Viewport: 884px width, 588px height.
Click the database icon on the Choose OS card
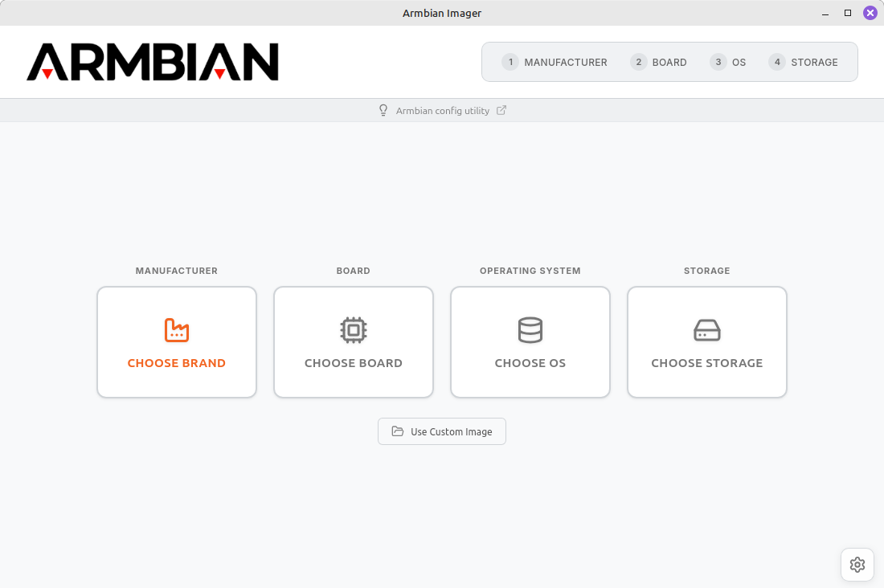point(530,330)
